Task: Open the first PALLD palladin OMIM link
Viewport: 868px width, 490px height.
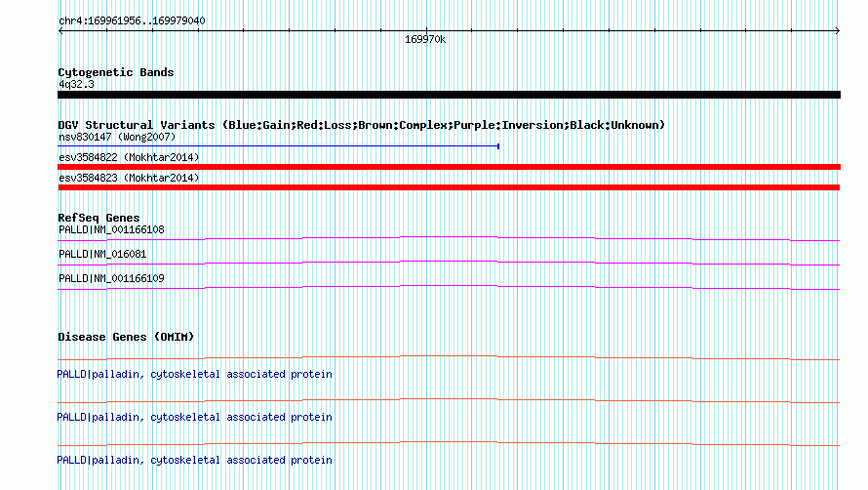Action: click(x=194, y=374)
